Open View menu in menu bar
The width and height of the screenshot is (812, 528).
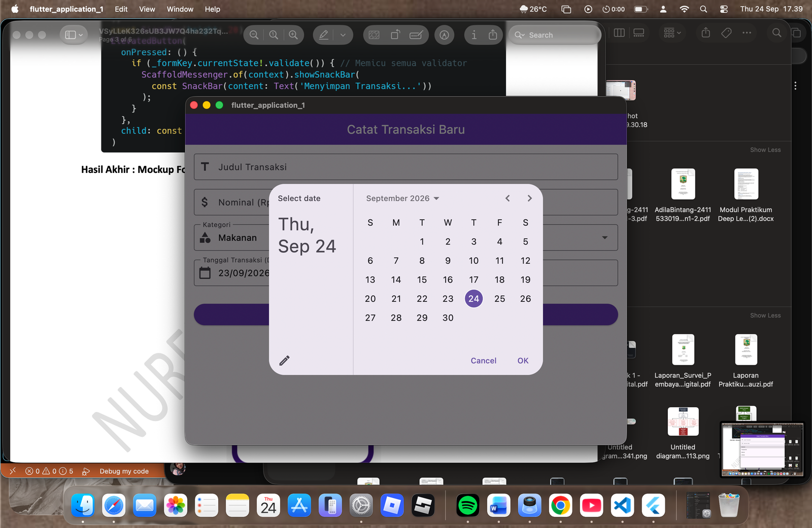147,9
